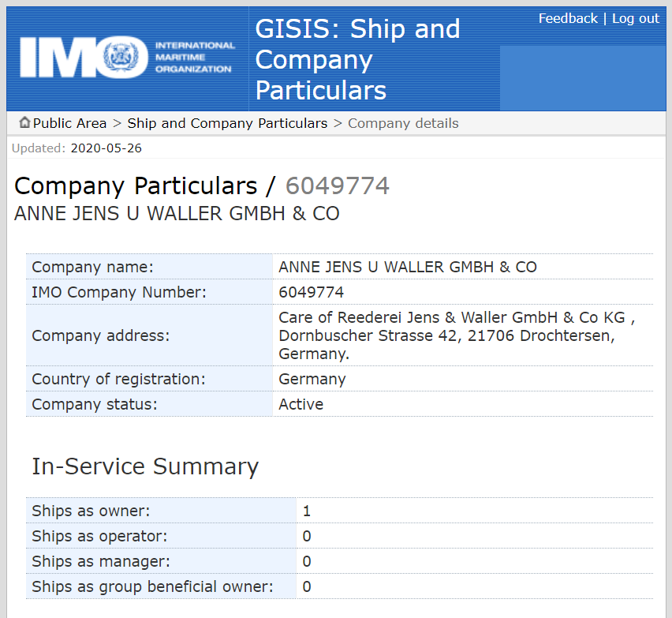Click the Active company status value
Viewport: 672px width, 618px height.
pyautogui.click(x=301, y=404)
